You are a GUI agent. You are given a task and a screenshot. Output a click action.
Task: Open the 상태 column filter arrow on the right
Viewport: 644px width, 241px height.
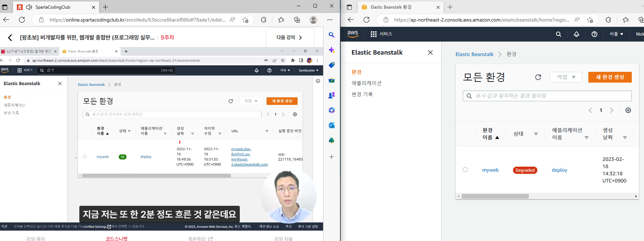[x=536, y=134]
